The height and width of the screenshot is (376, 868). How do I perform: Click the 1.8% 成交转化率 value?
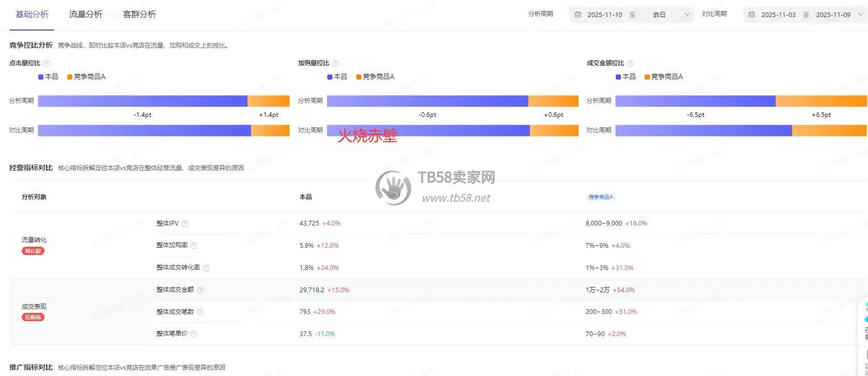(x=307, y=268)
